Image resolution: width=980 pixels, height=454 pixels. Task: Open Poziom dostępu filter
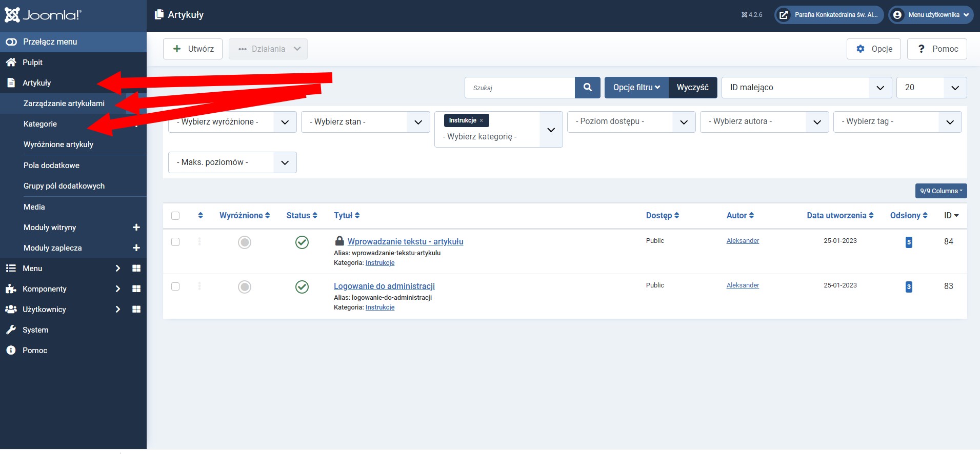(631, 122)
